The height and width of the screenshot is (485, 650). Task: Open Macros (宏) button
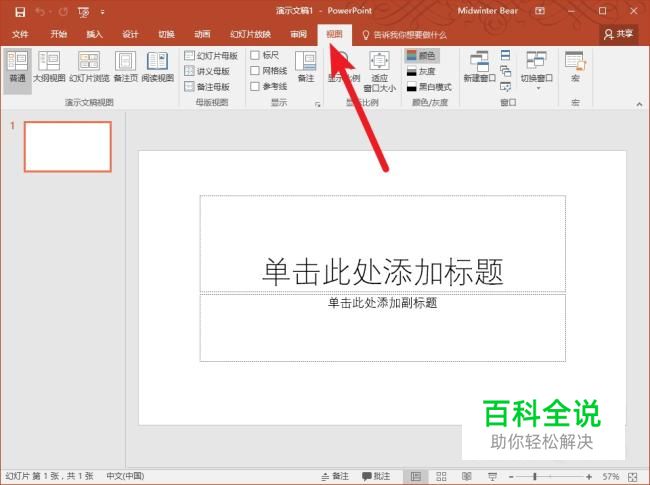[575, 66]
